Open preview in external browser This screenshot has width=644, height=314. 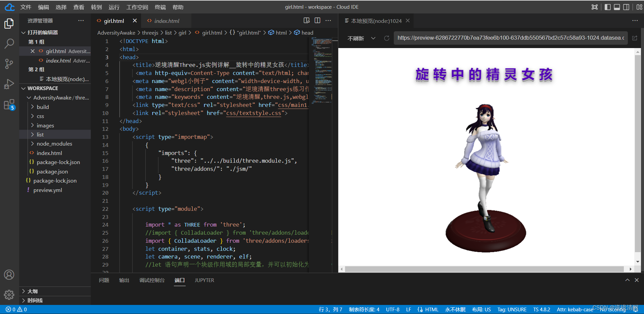(635, 38)
